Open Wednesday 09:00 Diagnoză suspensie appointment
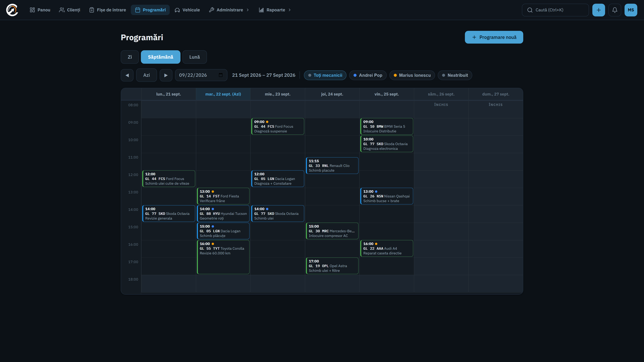644x362 pixels. click(x=278, y=126)
